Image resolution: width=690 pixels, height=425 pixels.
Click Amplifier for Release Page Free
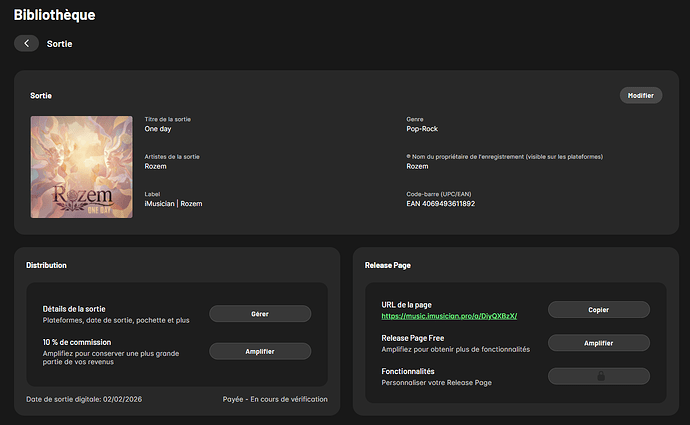tap(599, 343)
